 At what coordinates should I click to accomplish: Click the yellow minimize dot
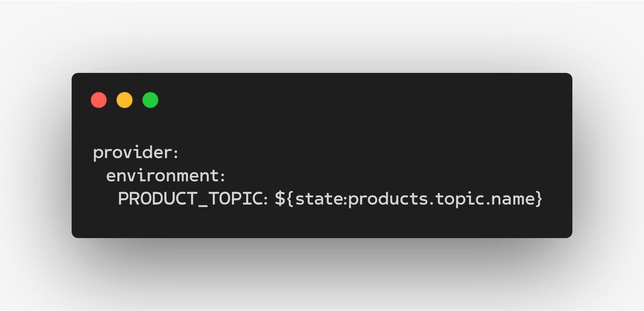point(125,100)
